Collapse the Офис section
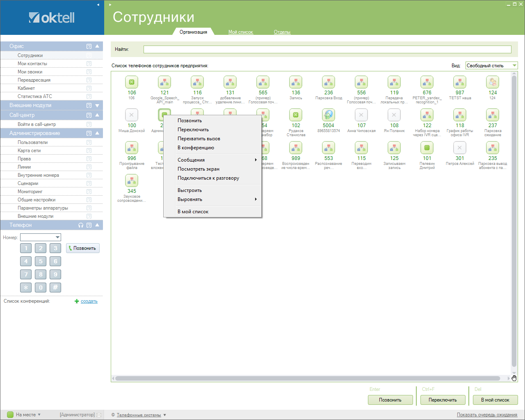This screenshot has height=420, width=525. point(97,46)
